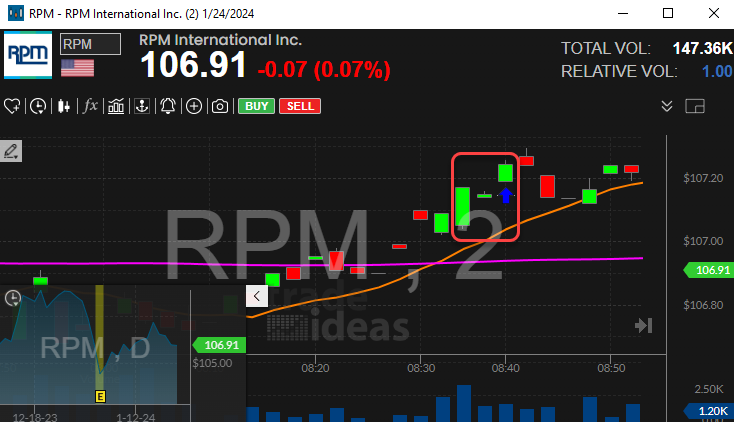734x422 pixels.
Task: Open the price alert bell icon
Action: (x=168, y=106)
